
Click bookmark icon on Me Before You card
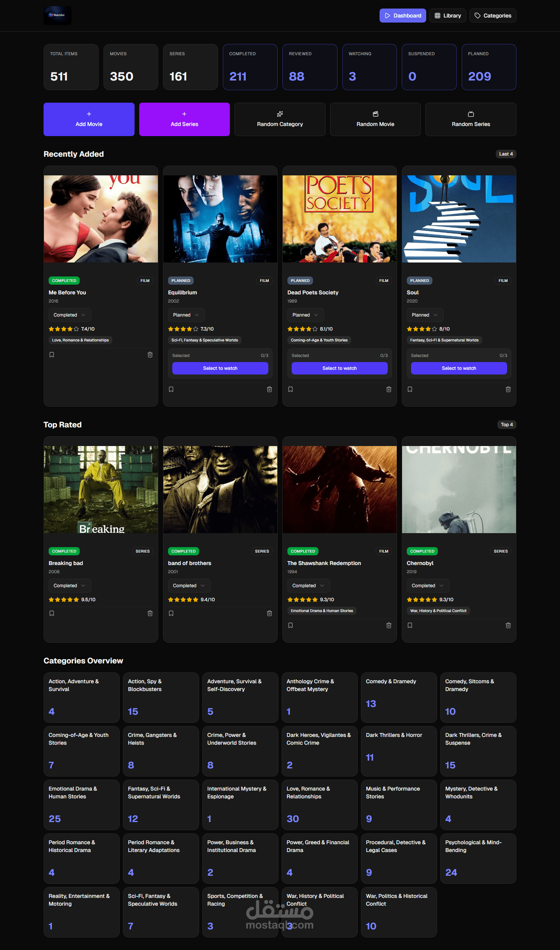point(52,355)
